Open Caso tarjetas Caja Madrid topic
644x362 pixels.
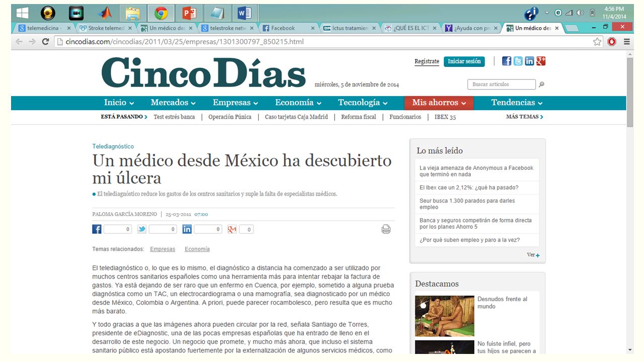click(x=296, y=117)
